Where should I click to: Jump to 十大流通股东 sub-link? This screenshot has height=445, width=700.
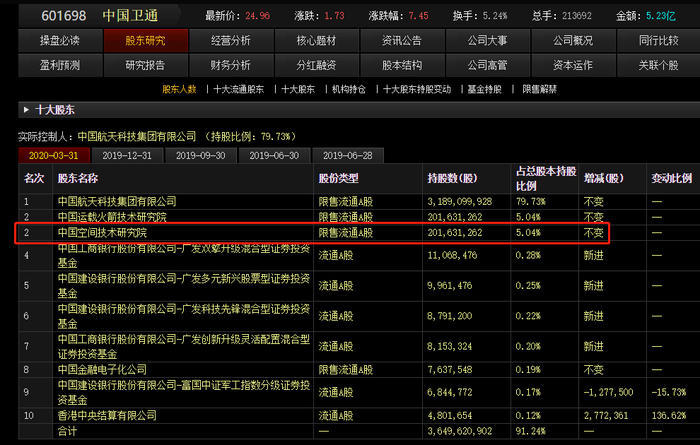point(238,89)
